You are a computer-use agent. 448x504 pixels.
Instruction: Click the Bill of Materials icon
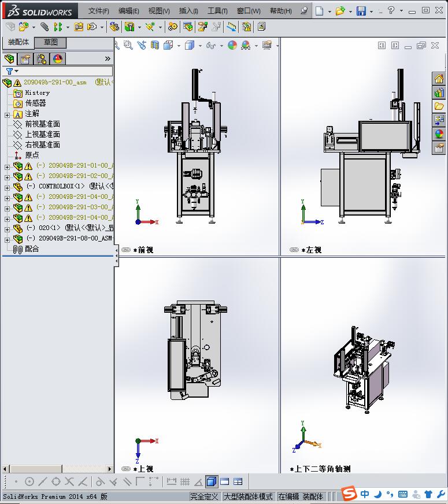pyautogui.click(x=188, y=27)
